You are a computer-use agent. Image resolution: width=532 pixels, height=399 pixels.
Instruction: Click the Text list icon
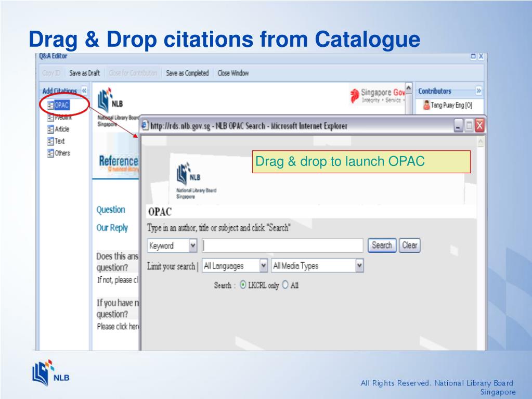pyautogui.click(x=50, y=141)
